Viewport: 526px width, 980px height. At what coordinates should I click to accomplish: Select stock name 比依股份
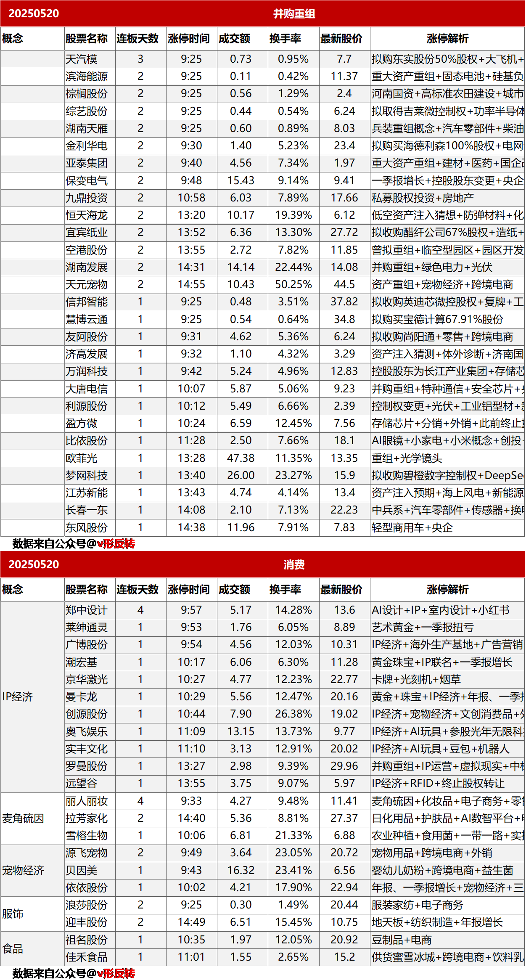87,440
